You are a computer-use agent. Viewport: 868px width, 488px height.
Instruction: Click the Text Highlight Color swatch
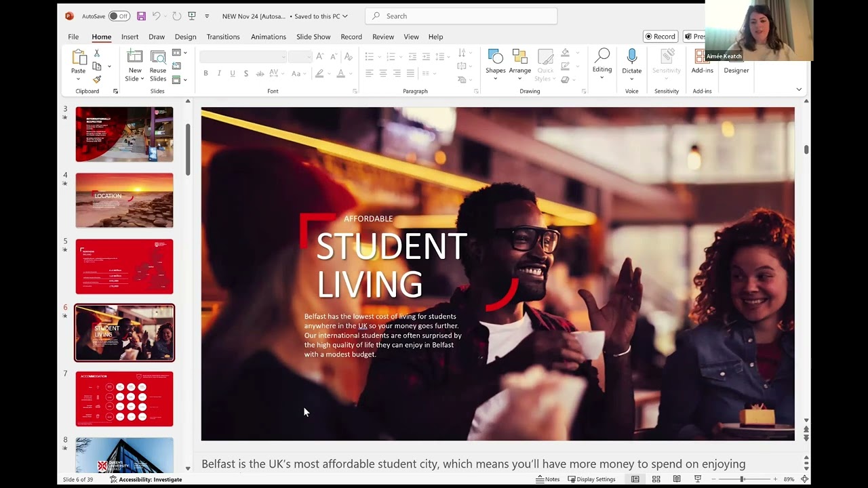[319, 73]
